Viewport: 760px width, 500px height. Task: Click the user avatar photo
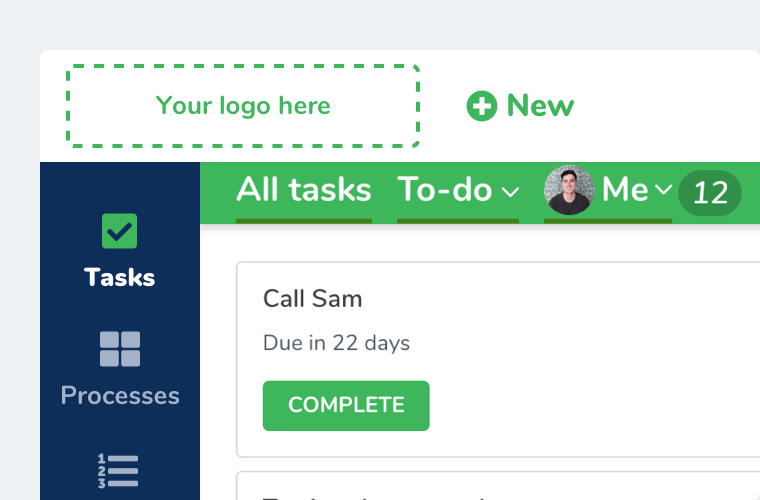[569, 190]
